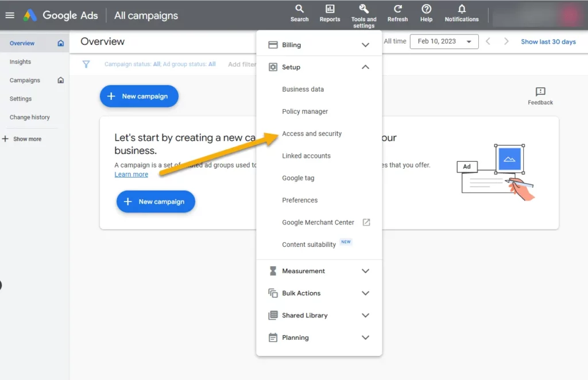This screenshot has width=588, height=380.
Task: Click the Search magnifier icon
Action: pos(299,9)
